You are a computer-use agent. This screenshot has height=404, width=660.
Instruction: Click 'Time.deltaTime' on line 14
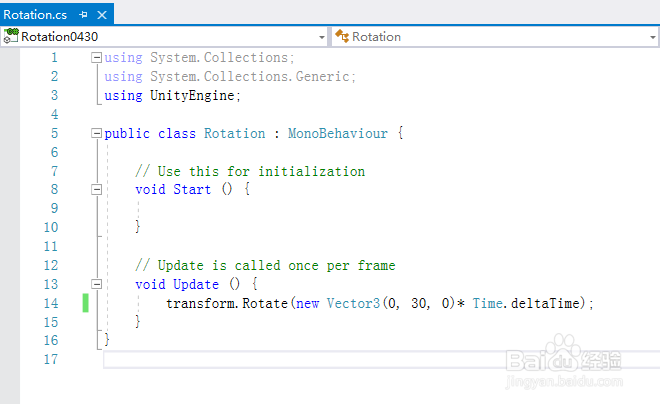click(526, 303)
